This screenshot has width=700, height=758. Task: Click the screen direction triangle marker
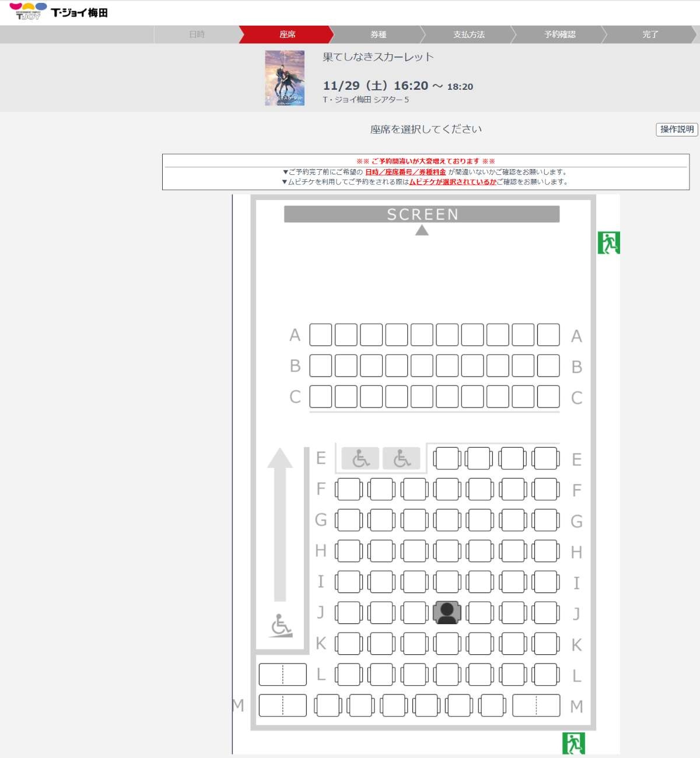click(422, 230)
